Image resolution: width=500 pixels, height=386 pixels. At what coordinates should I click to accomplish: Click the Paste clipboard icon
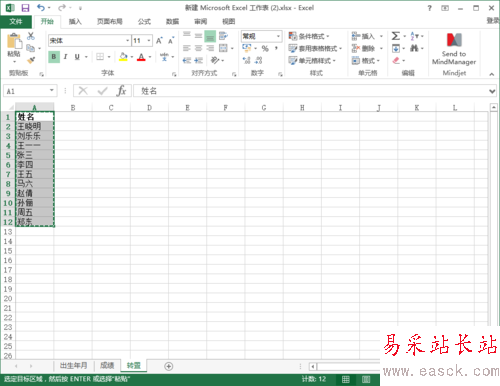click(14, 42)
